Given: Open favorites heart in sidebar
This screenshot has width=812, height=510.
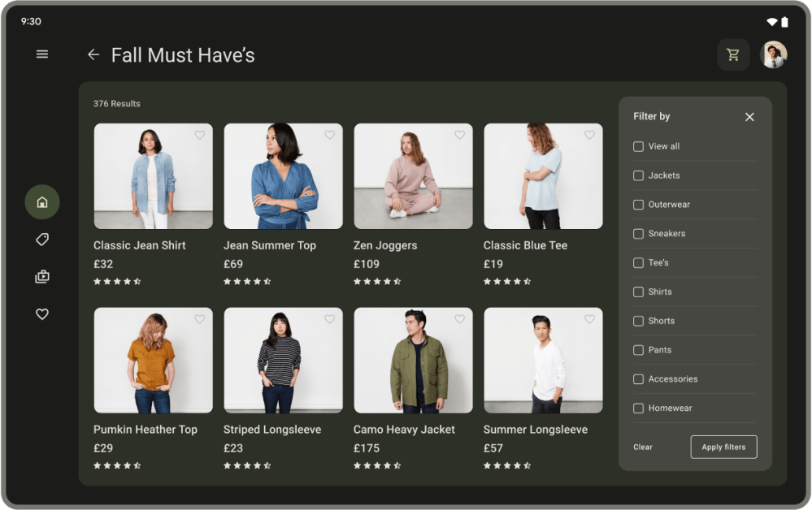Looking at the screenshot, I should coord(42,314).
